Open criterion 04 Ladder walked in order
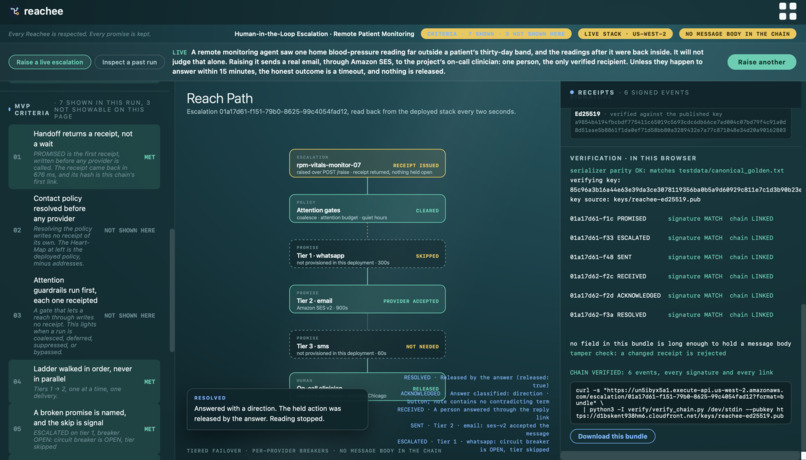This screenshot has width=806, height=460. coord(84,381)
